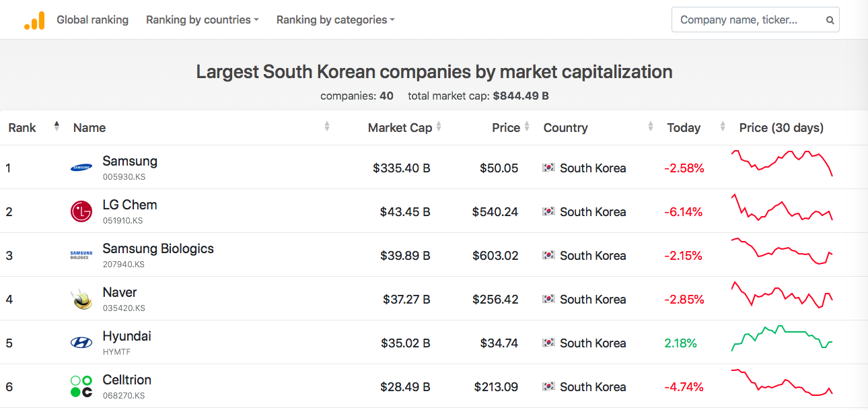Viewport: 868px width, 410px height.
Task: Click the Samsung Biologics logo
Action: coord(81,255)
